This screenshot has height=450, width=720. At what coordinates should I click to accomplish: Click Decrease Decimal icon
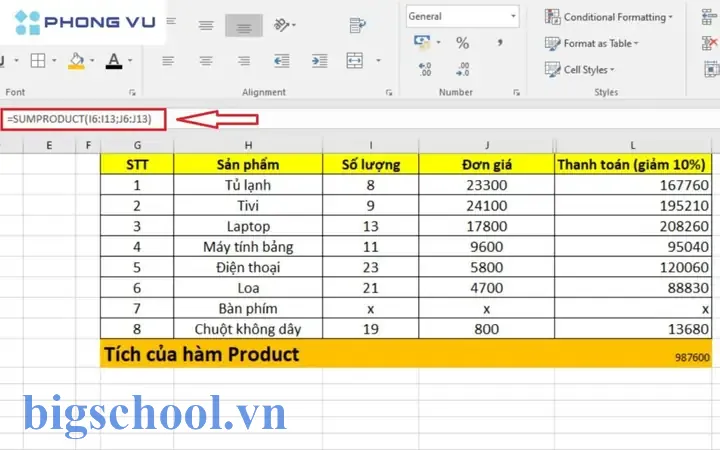pyautogui.click(x=462, y=69)
